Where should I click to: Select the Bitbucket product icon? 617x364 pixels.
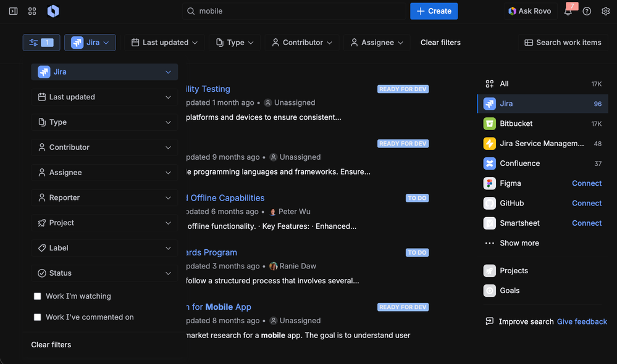(490, 123)
